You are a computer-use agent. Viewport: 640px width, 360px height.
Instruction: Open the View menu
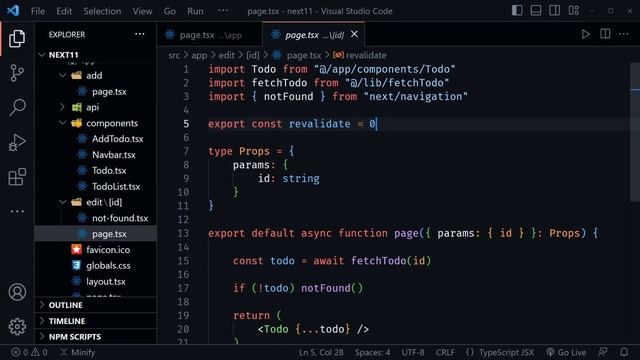click(x=142, y=11)
